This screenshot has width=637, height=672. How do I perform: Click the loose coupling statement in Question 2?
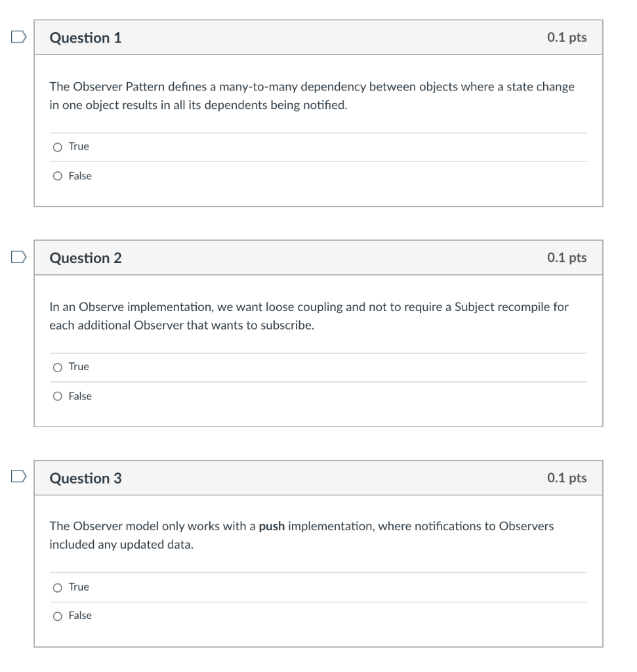pos(308,315)
